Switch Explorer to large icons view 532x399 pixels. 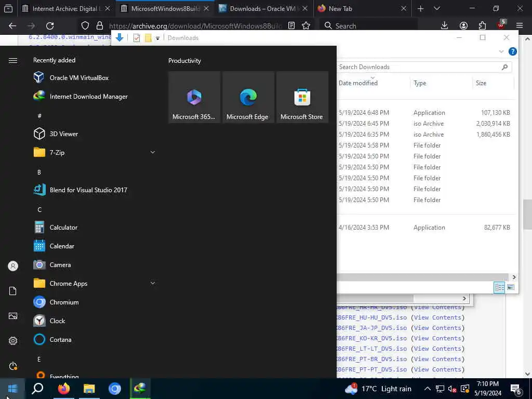click(511, 287)
